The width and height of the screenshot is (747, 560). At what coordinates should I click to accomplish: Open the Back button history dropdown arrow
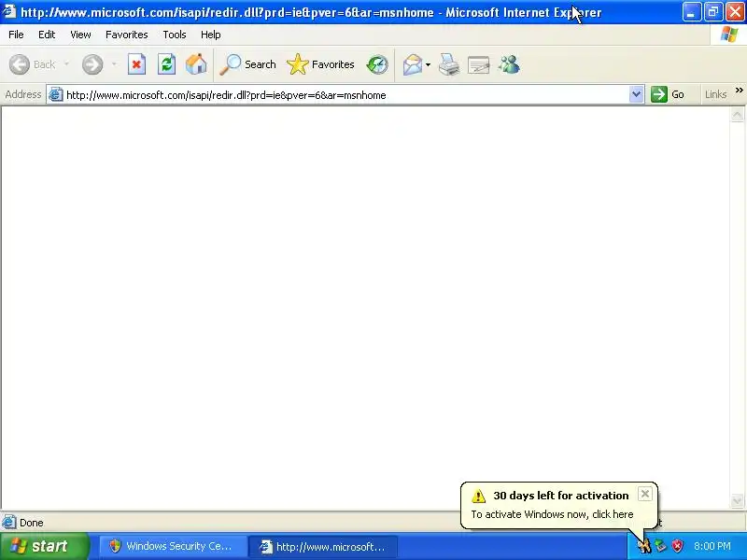coord(66,64)
